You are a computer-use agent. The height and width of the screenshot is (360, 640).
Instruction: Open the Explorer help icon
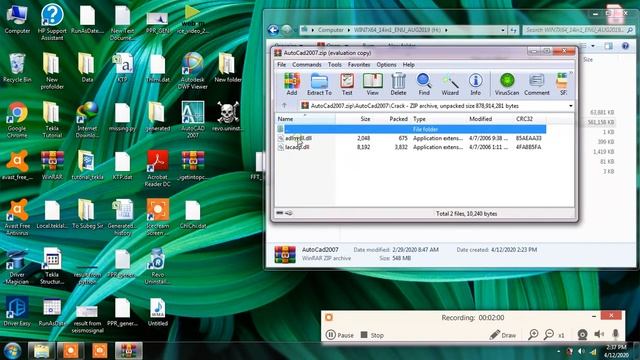coord(625,46)
